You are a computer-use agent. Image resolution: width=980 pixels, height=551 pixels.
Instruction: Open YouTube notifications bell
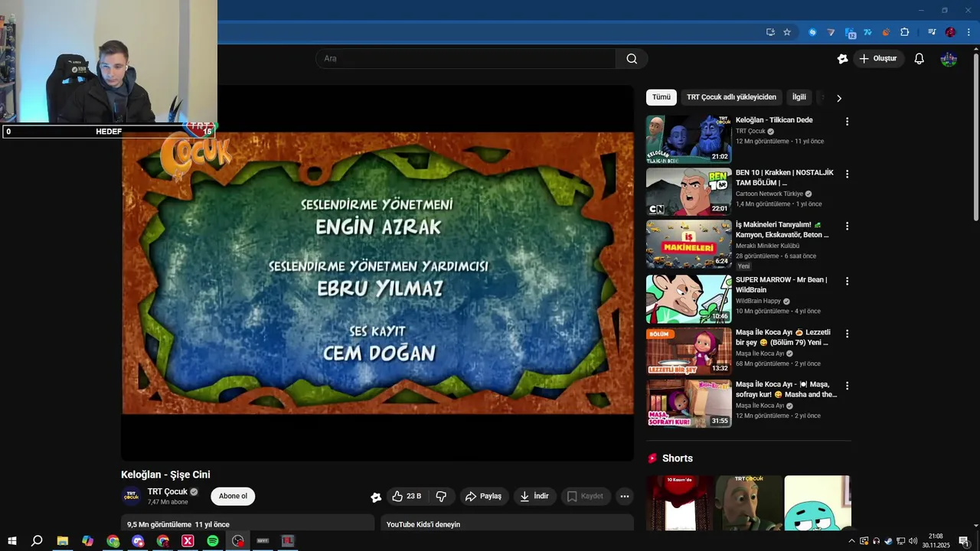pyautogui.click(x=920, y=59)
